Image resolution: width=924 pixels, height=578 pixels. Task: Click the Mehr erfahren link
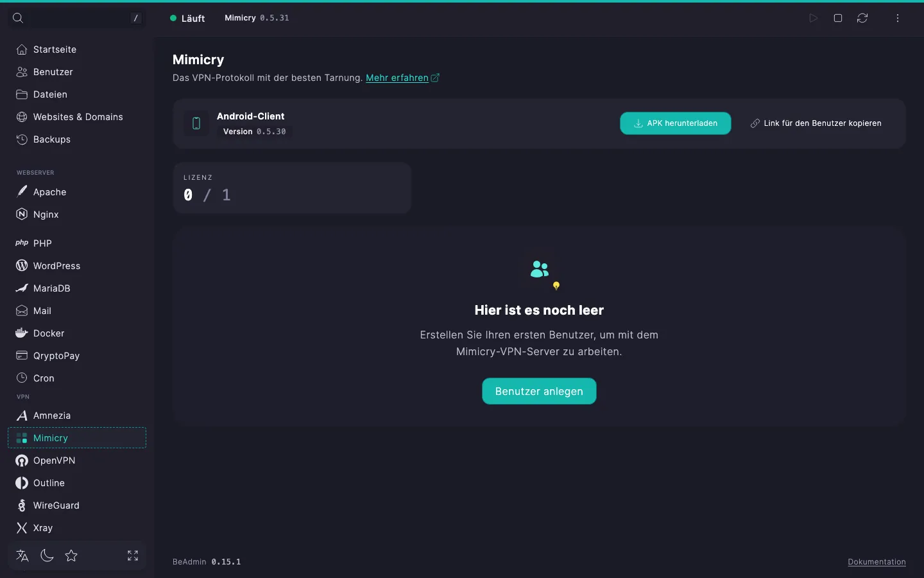click(x=402, y=78)
